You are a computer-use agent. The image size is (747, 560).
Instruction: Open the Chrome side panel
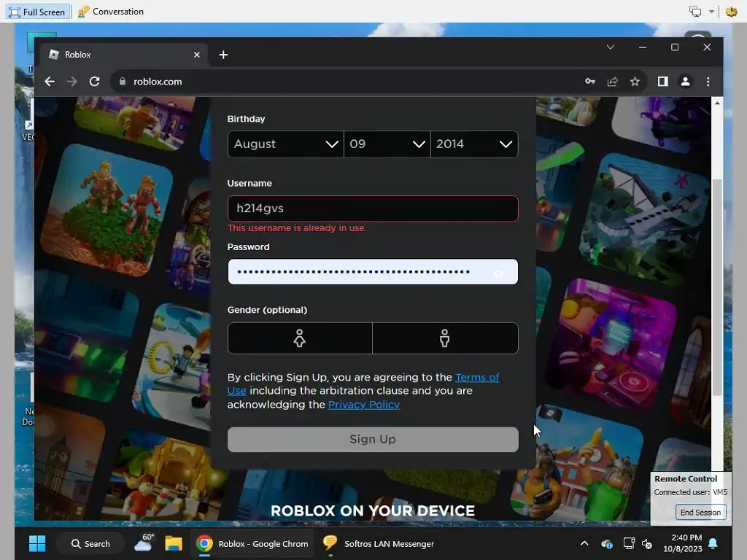point(662,82)
